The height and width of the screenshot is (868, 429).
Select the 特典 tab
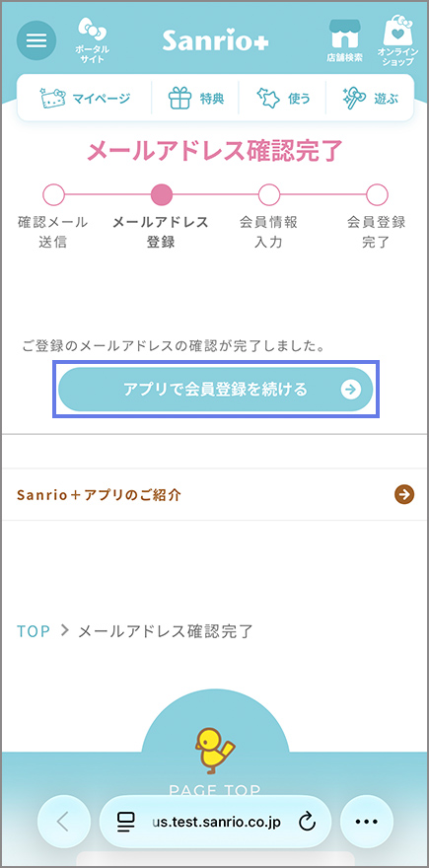195,99
